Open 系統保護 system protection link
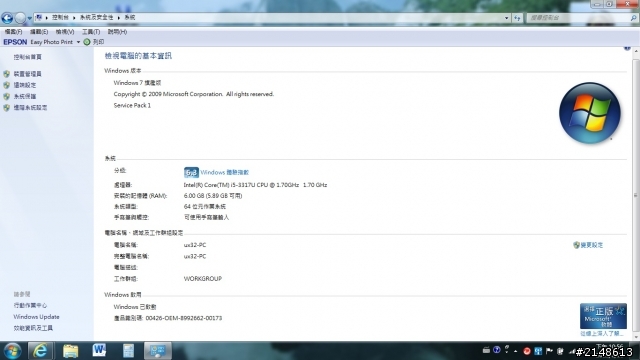The image size is (640, 360). click(x=25, y=96)
